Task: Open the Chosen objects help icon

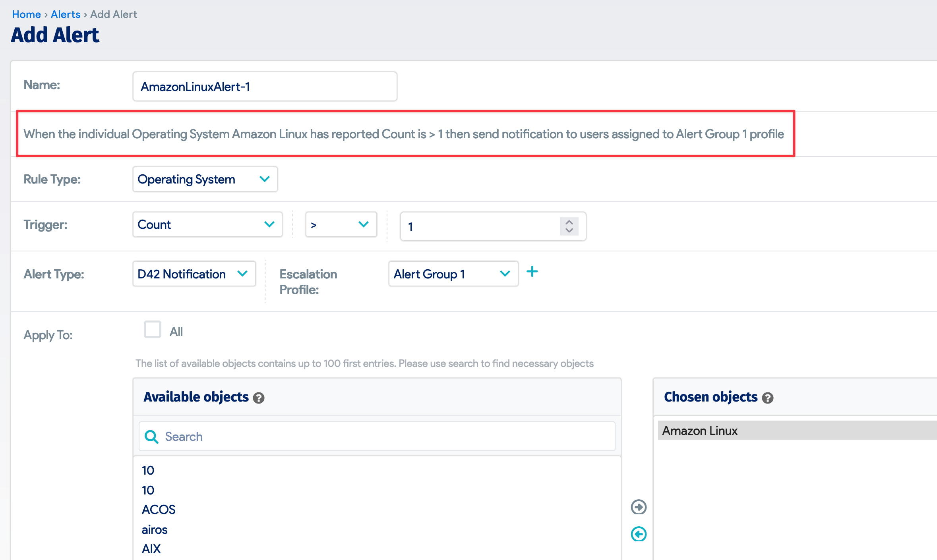Action: [768, 398]
